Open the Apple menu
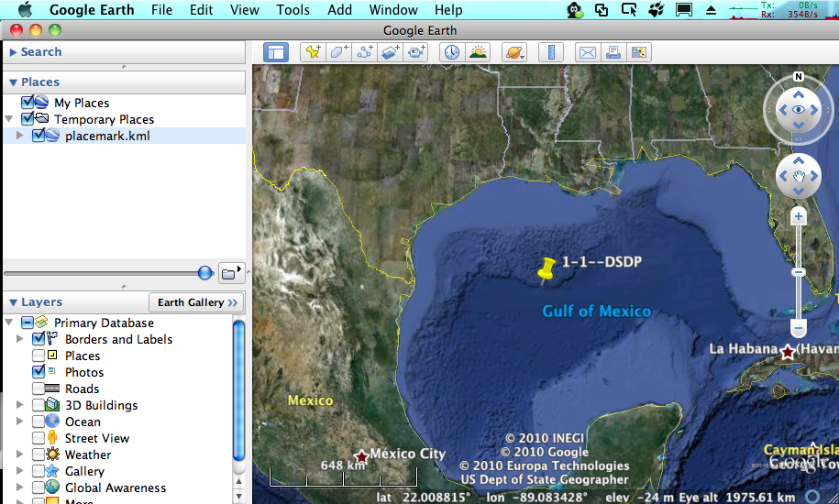This screenshot has width=839, height=504. click(25, 9)
